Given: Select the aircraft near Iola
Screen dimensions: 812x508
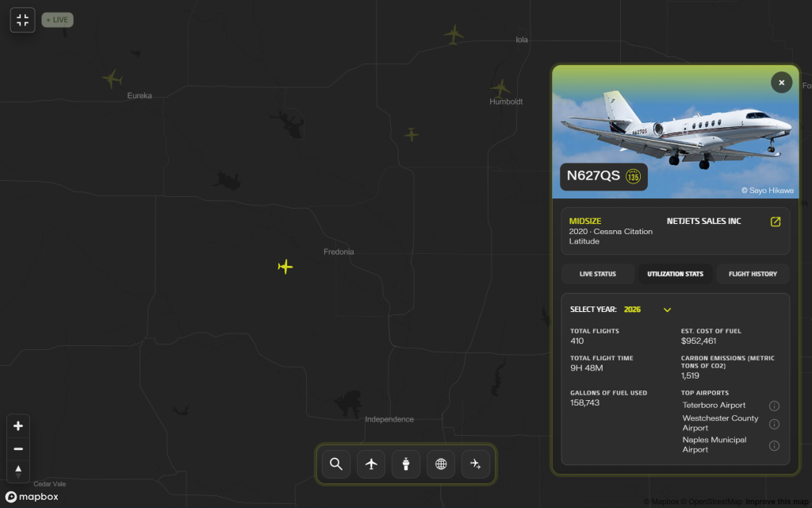Looking at the screenshot, I should click(454, 35).
